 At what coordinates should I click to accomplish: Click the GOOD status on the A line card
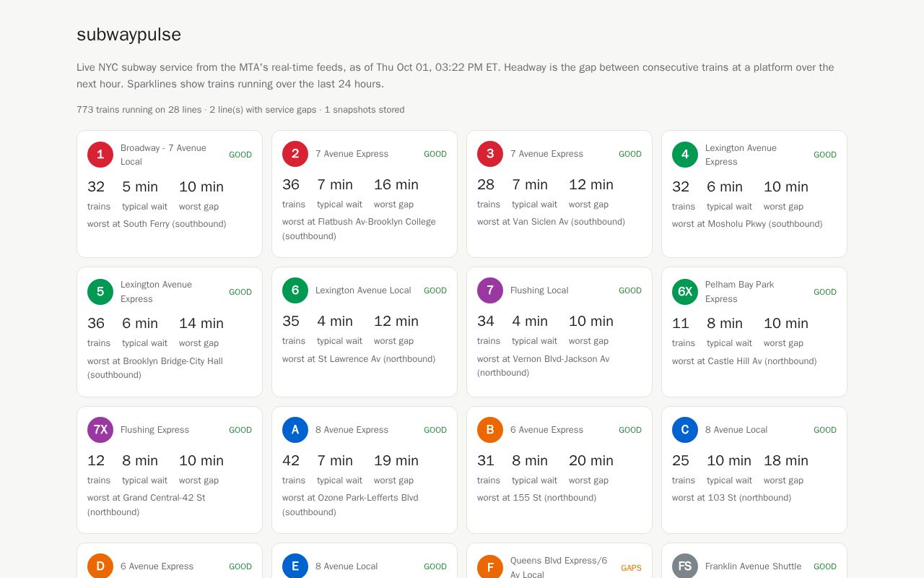tap(435, 430)
